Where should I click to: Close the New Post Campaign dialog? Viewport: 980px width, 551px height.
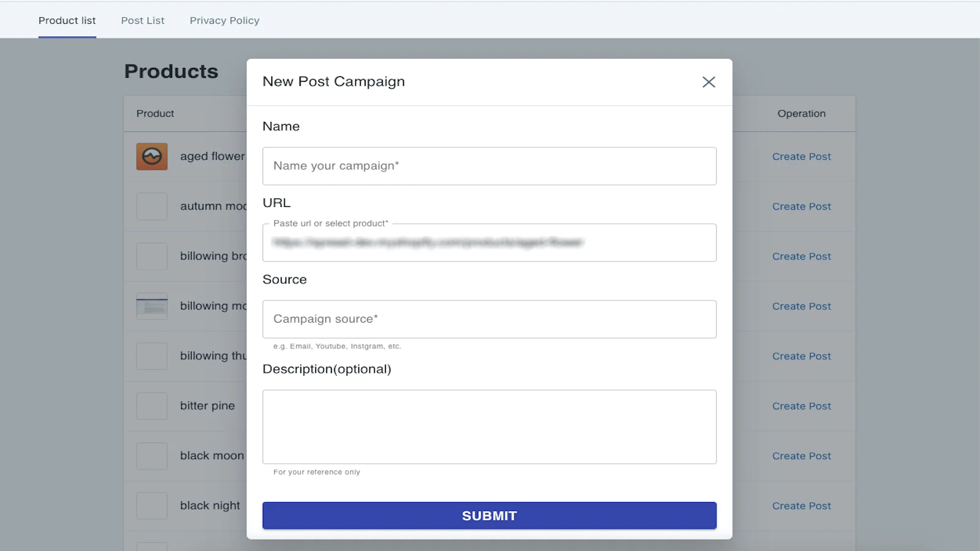(x=709, y=82)
